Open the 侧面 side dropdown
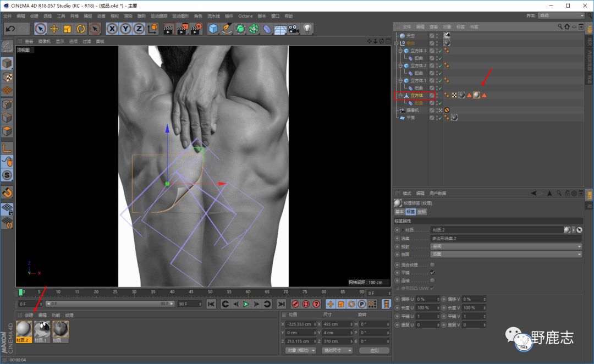The height and width of the screenshot is (364, 594). point(506,254)
